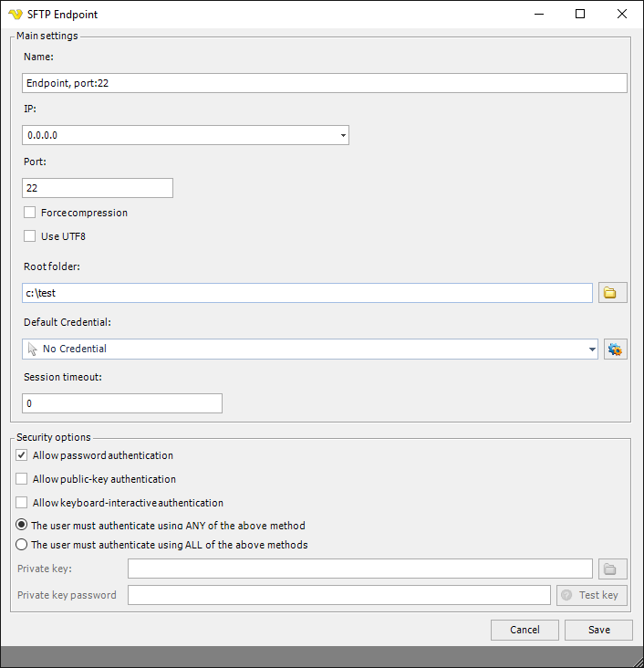Enable Force compression checkbox
Image resolution: width=644 pixels, height=668 pixels.
coord(30,213)
